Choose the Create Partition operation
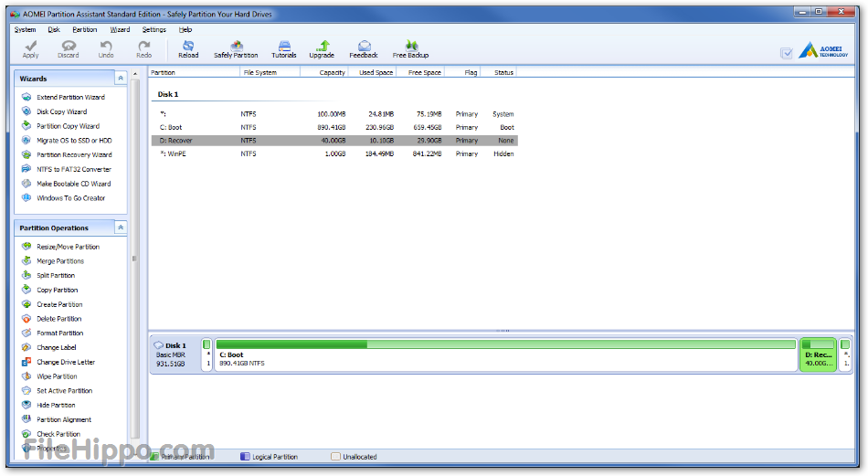Screen dimensions: 868x476 (59, 304)
